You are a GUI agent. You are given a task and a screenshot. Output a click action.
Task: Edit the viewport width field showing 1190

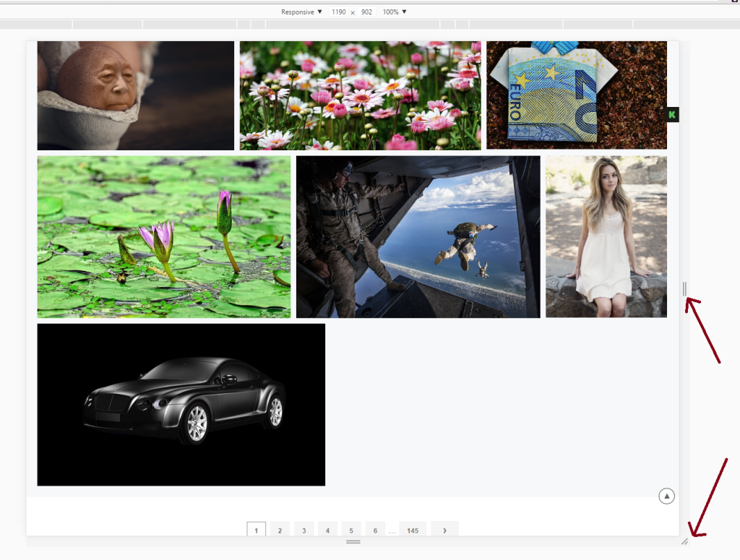340,12
